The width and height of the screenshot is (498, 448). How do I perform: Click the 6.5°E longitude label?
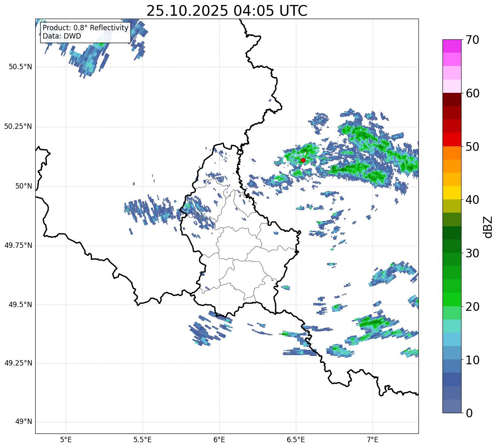tap(296, 439)
